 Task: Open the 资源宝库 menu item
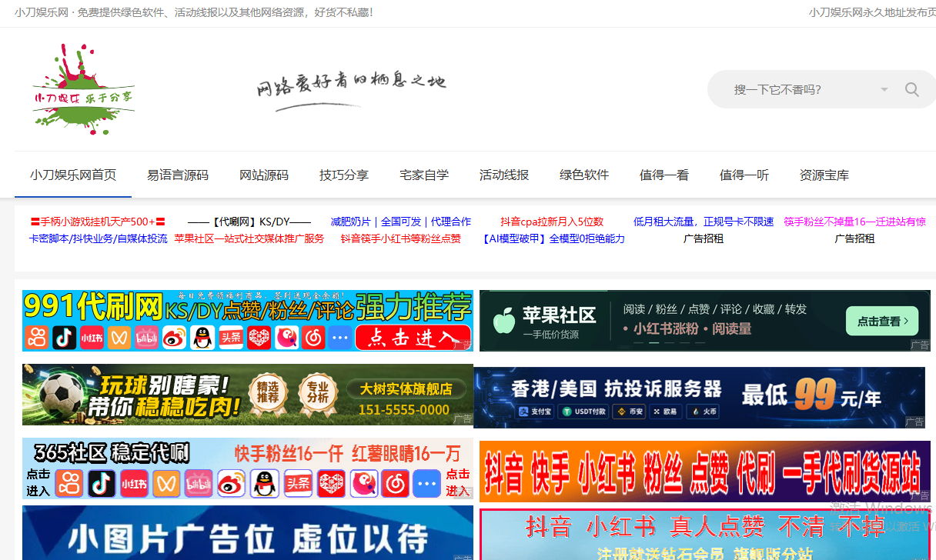(x=824, y=175)
